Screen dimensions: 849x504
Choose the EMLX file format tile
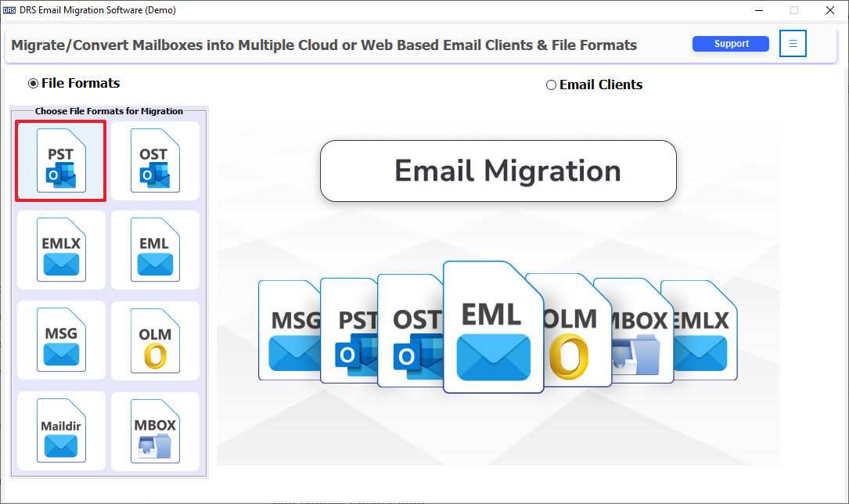click(x=61, y=250)
